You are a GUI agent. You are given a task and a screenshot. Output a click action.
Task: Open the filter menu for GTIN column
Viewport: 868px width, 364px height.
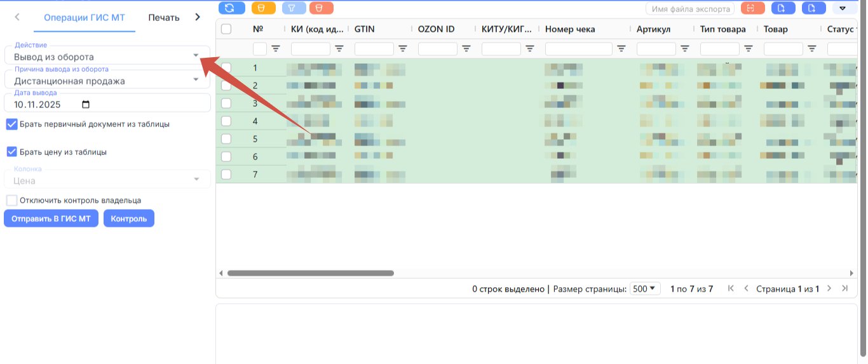click(403, 48)
